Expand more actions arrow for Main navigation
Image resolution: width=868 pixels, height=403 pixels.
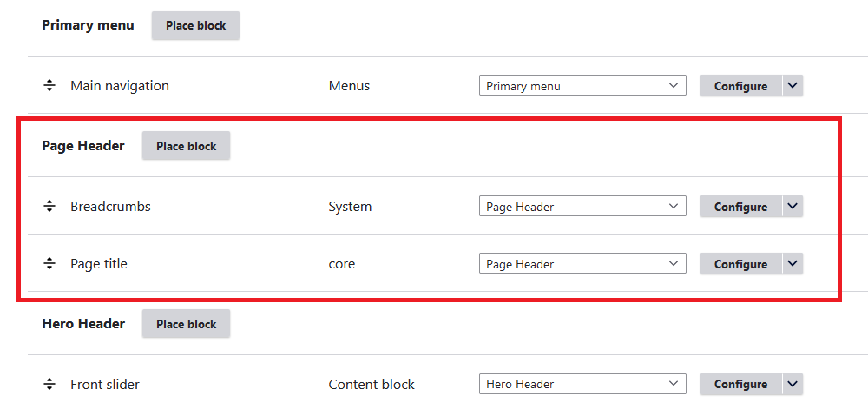(793, 86)
